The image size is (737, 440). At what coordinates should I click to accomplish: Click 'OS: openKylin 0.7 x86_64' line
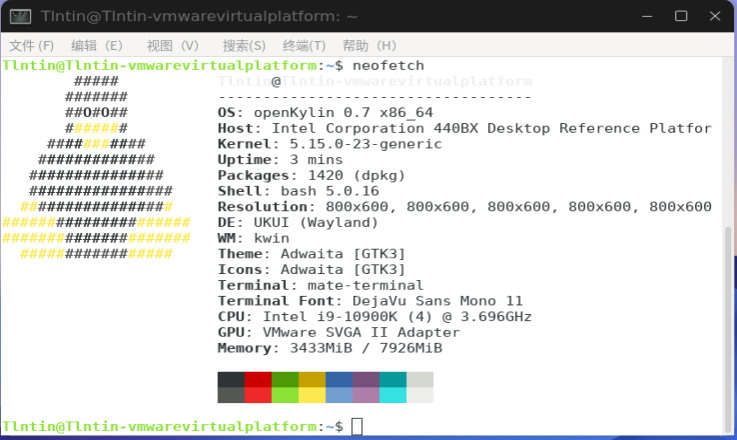pos(325,113)
